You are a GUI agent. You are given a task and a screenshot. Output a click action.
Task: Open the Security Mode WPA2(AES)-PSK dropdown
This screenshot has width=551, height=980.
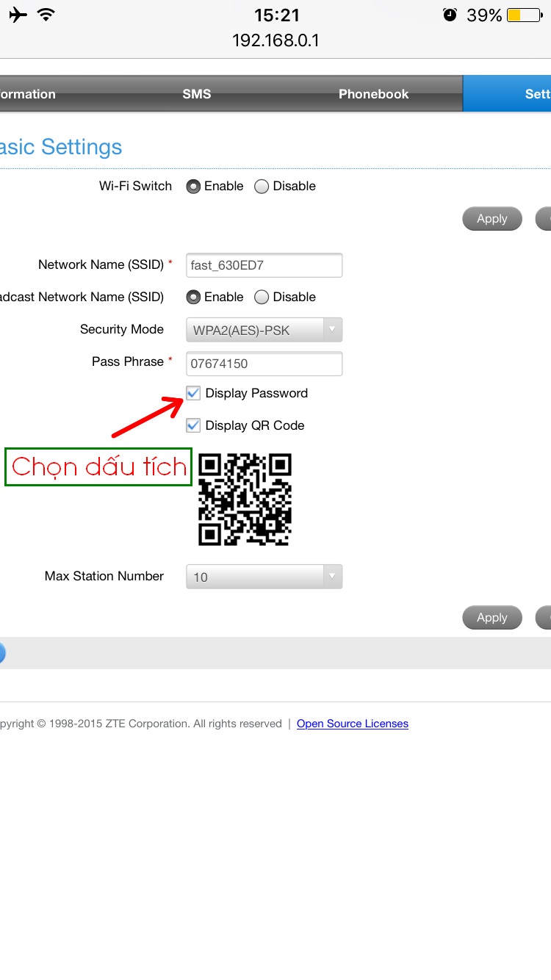264,330
